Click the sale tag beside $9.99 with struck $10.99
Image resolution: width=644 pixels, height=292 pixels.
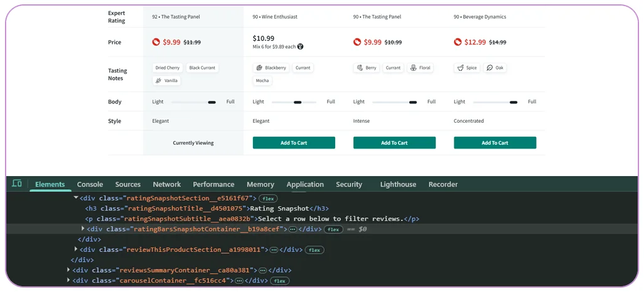357,42
